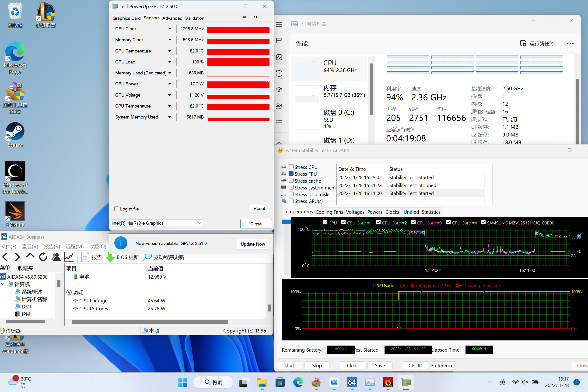Click the FurMark icon in the taskbar

point(388,382)
